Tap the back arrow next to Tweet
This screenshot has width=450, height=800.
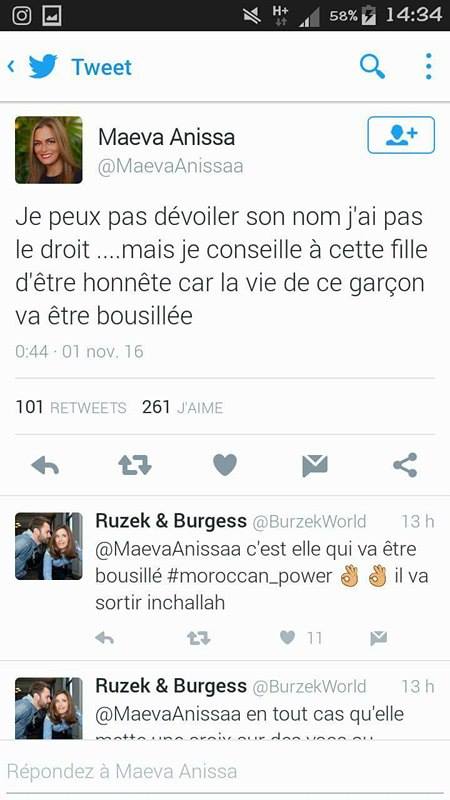(11, 67)
